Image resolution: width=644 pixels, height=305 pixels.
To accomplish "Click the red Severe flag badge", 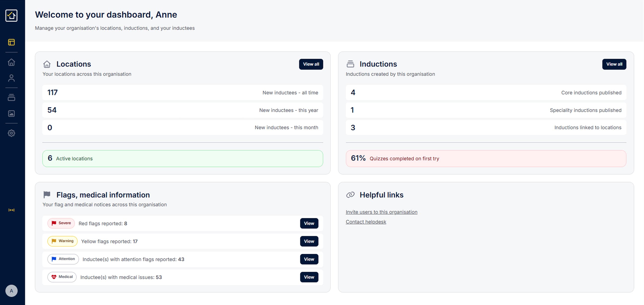I will coord(61,223).
